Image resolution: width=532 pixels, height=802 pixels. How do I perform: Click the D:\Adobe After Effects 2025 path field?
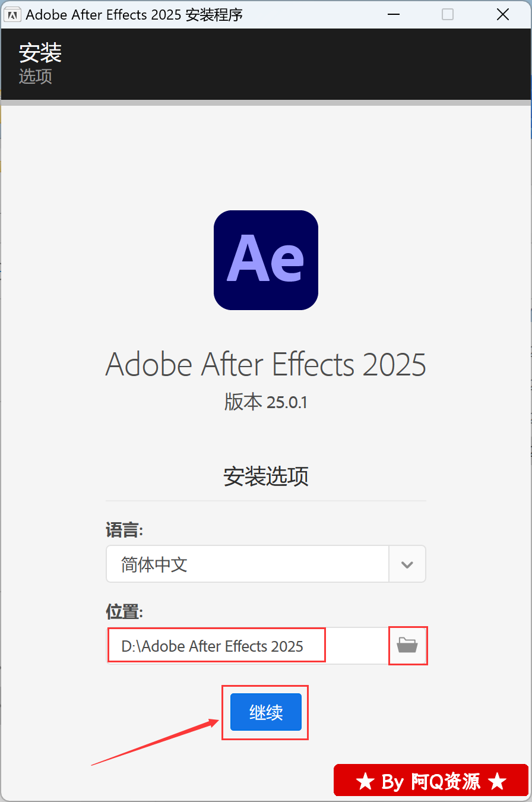[248, 646]
